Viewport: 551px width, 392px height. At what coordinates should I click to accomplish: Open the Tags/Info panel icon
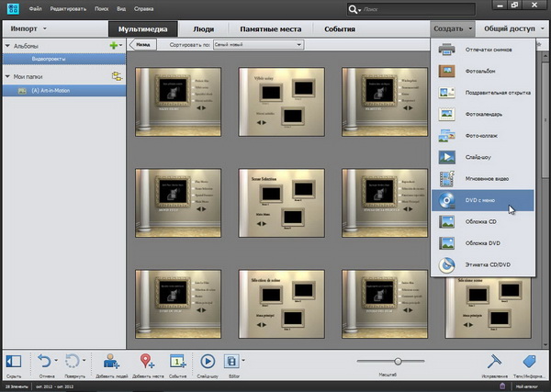529,361
